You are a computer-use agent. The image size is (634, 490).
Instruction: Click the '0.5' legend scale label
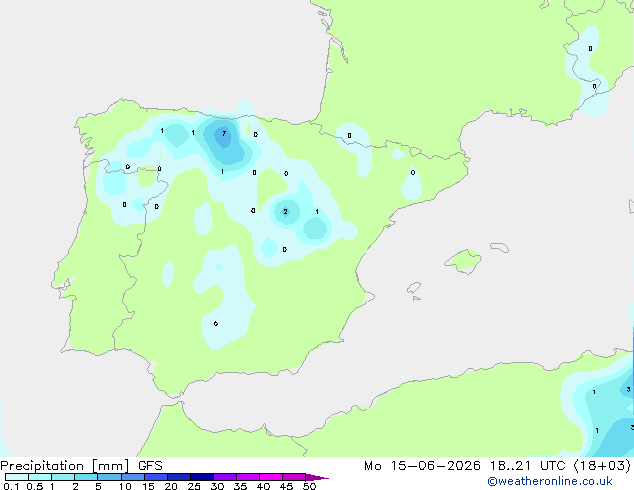click(35, 486)
